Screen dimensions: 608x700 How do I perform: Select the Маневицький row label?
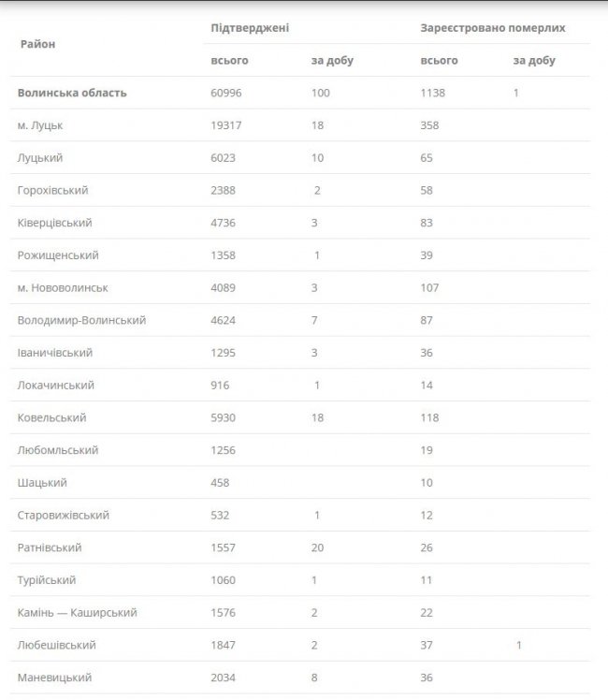click(x=54, y=678)
